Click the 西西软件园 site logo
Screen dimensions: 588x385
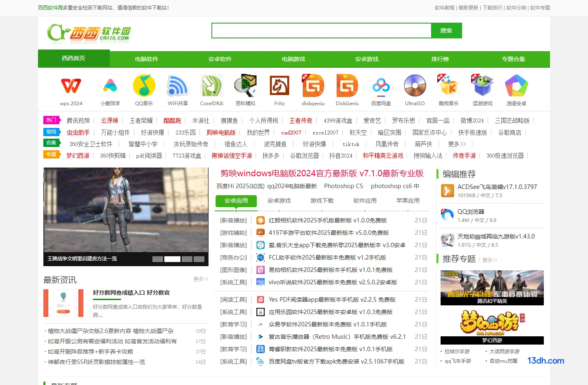pos(89,33)
